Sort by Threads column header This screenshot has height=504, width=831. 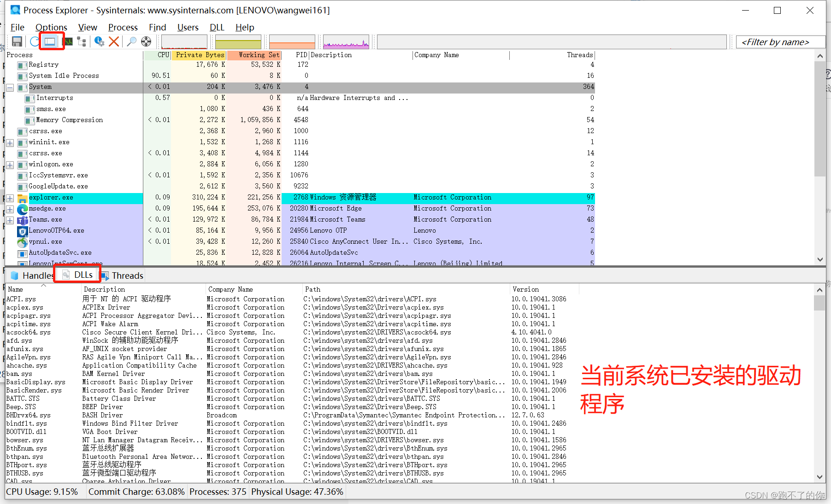point(552,55)
